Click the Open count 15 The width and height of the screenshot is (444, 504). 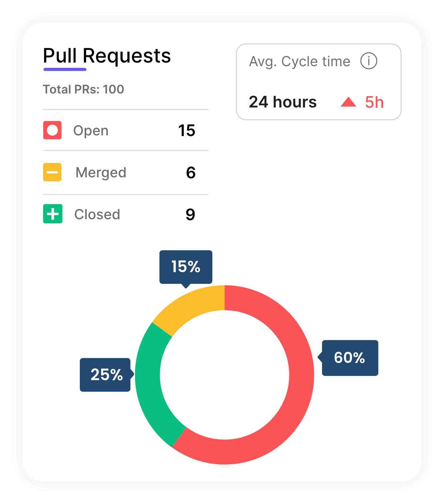187,130
